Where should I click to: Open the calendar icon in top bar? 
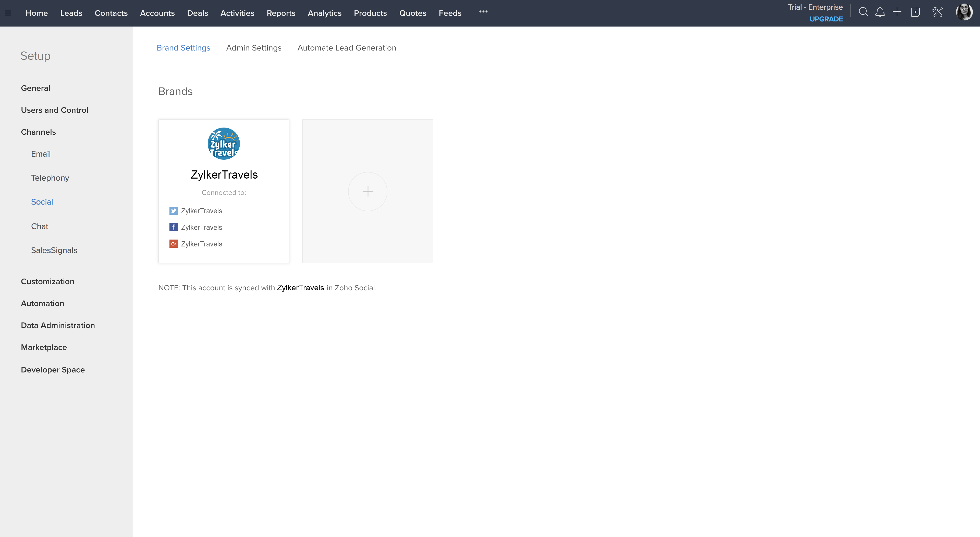tap(915, 12)
